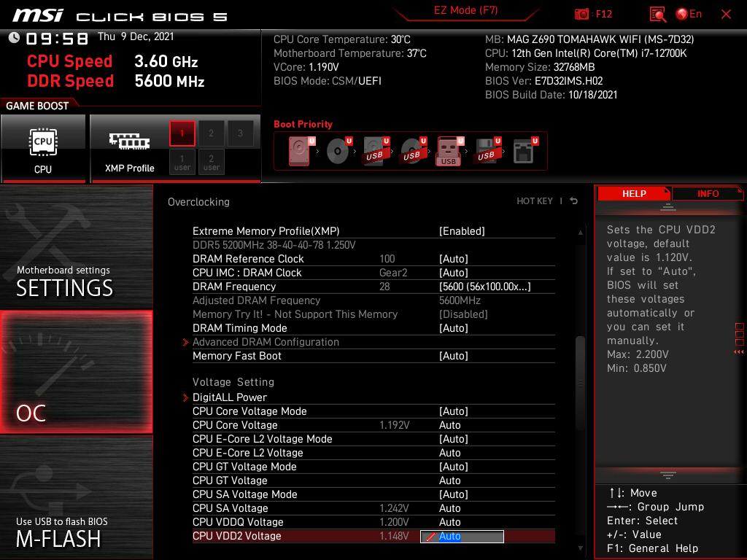Open CPU GT Voltage Mode dropdown

454,466
